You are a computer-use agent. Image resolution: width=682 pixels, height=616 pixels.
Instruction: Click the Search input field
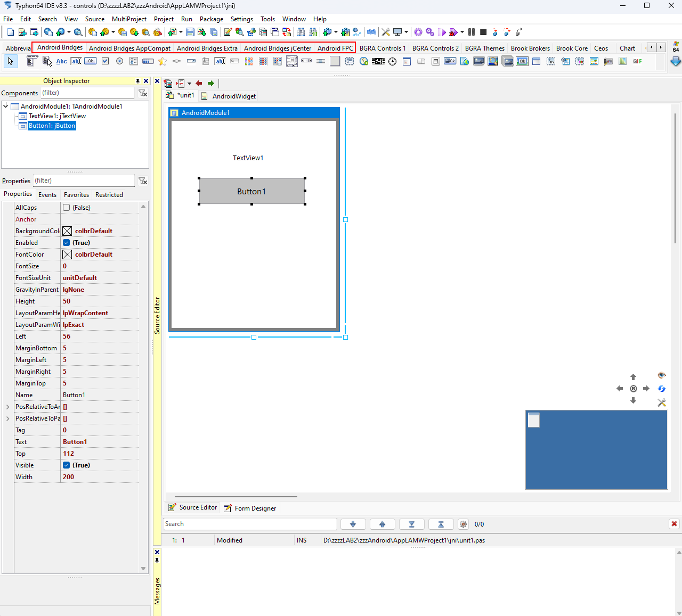[x=250, y=524]
